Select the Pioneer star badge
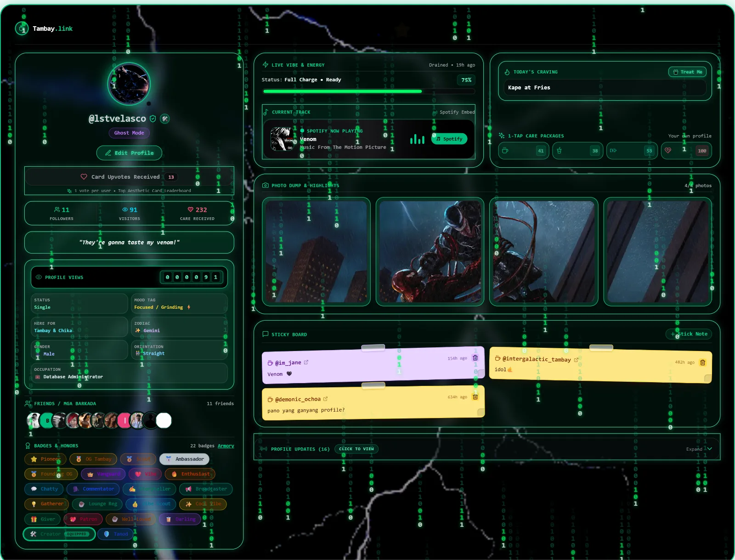Screen dimensions: 735x560 tap(45, 459)
